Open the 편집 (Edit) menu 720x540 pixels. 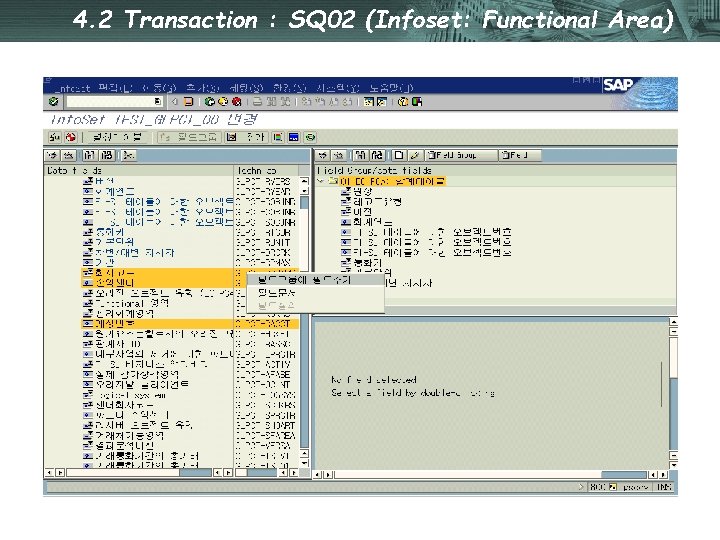coord(116,87)
